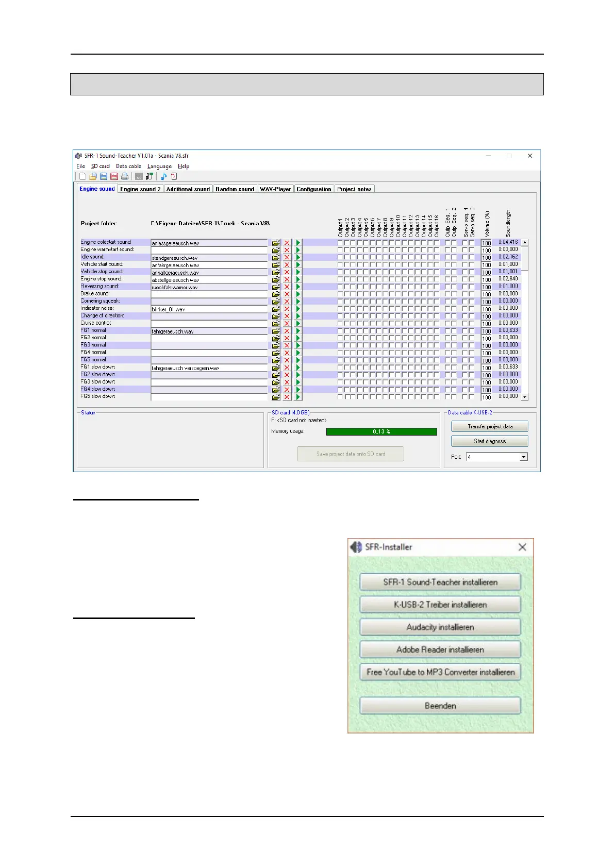Click the sound list scrollbar thumb
This screenshot has height=868, width=614.
(x=525, y=258)
